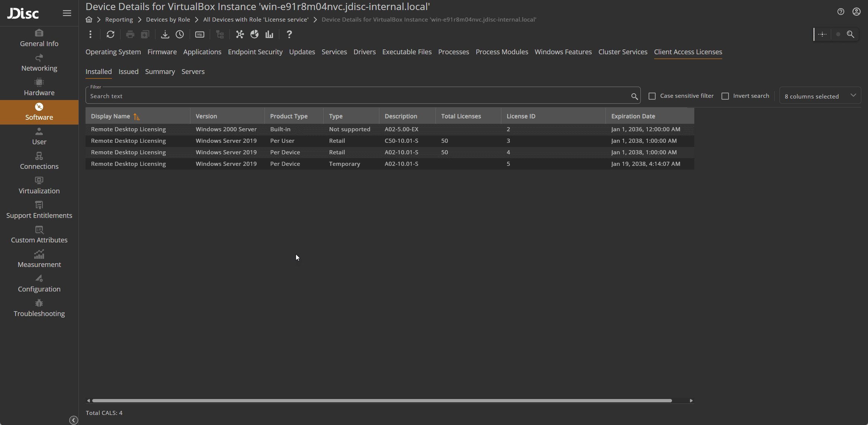Click the network topology graph icon
Screen dimensions: 868x425
pos(240,35)
